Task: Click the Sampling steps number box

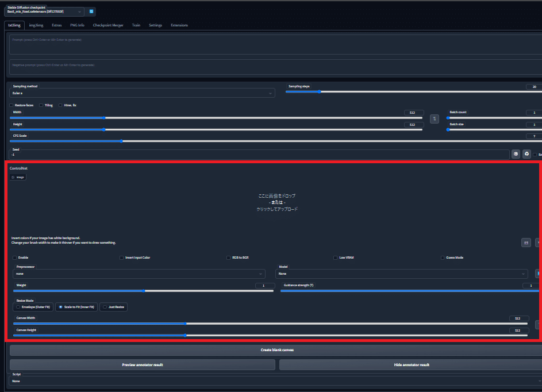Action: pyautogui.click(x=534, y=87)
